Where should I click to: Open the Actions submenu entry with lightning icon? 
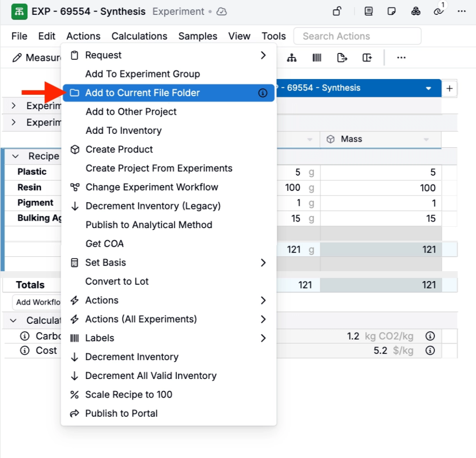[x=169, y=300]
